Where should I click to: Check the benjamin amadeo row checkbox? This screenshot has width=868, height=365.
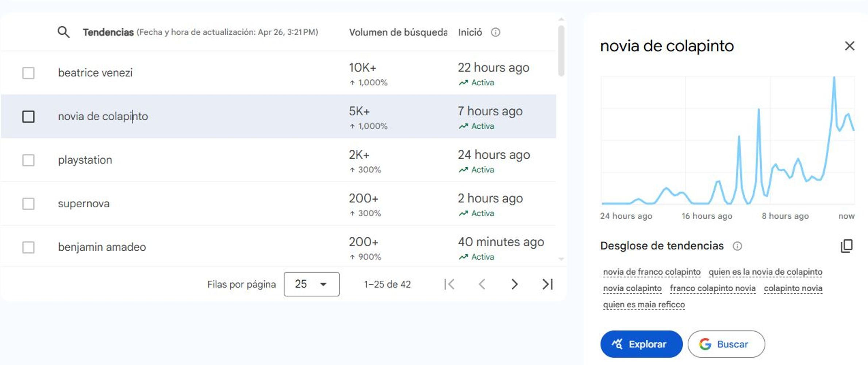(x=28, y=247)
